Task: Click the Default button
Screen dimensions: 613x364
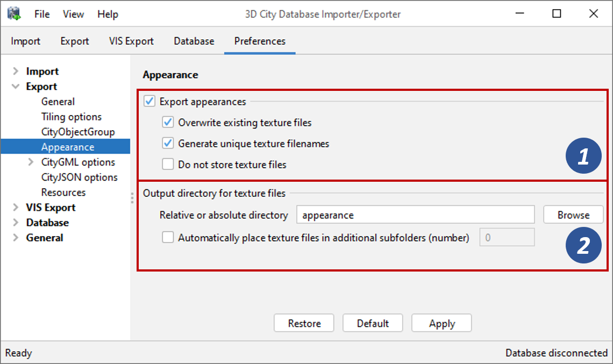Action: (x=373, y=323)
